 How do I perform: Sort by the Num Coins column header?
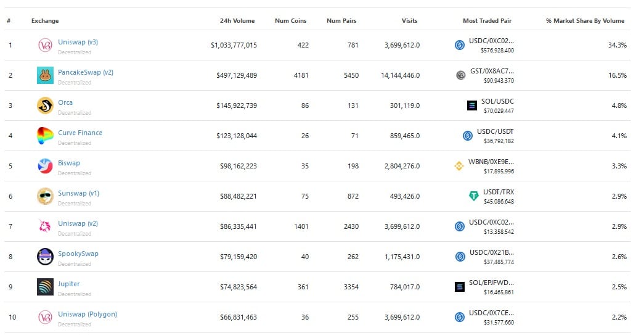291,20
